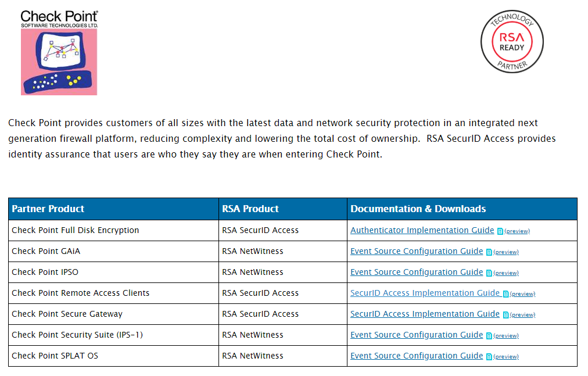Open SecurID Access Implementation Guide for Remote Access Clients
The image size is (588, 376).
425,293
